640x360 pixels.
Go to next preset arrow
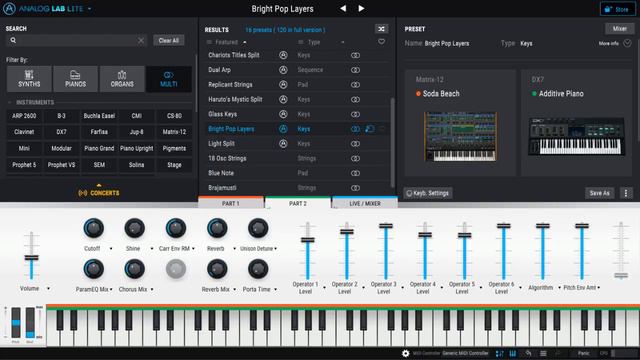(361, 8)
